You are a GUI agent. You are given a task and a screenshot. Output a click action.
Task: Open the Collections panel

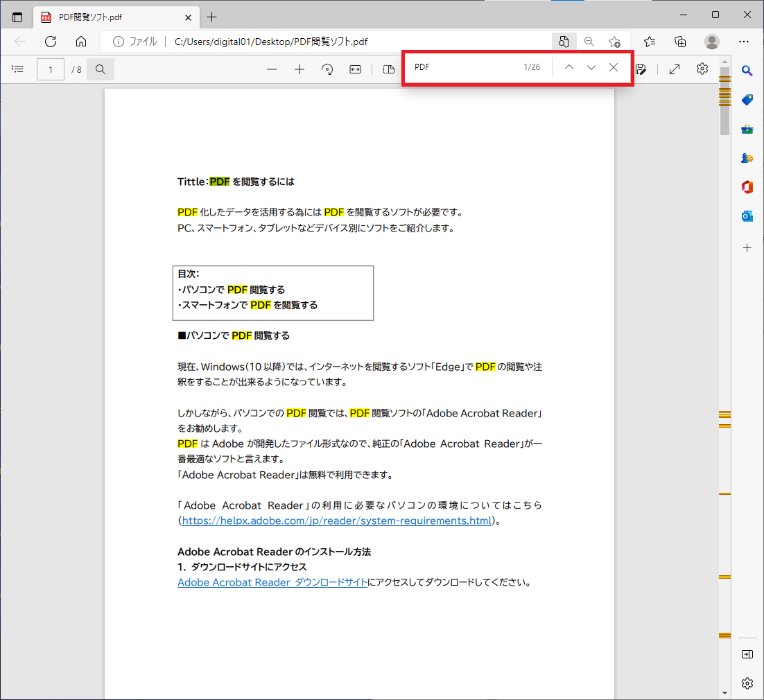click(680, 42)
